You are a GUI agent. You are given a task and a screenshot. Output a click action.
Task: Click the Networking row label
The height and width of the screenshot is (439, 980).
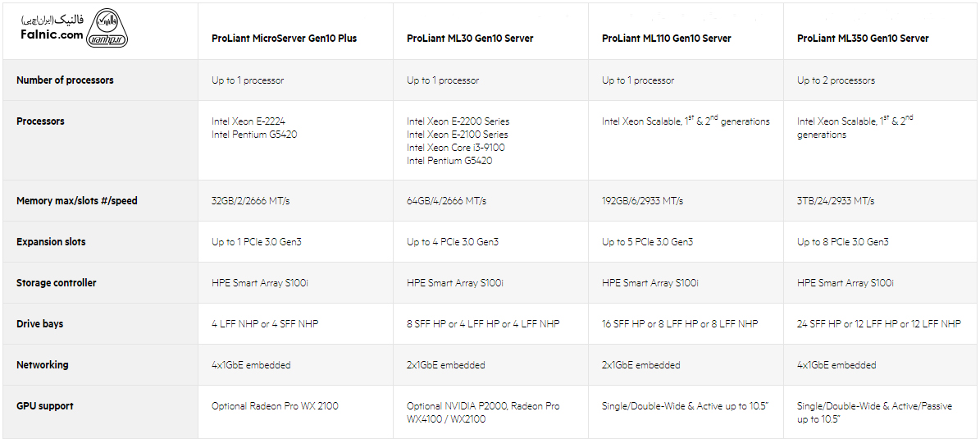43,365
